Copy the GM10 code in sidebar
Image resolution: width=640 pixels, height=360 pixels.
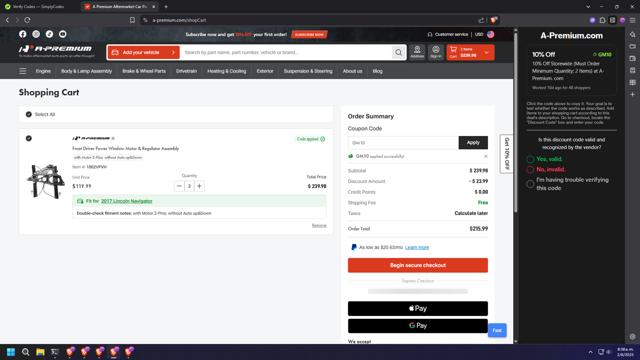[x=602, y=54]
